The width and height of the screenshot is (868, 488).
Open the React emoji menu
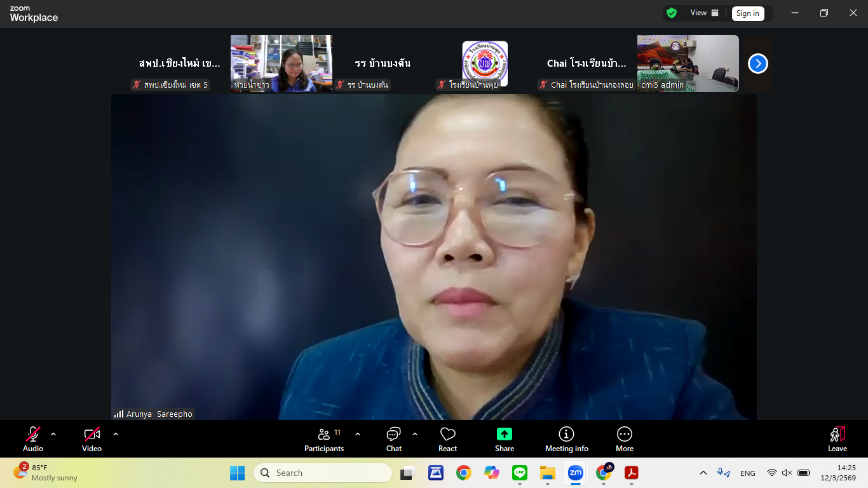click(x=447, y=439)
